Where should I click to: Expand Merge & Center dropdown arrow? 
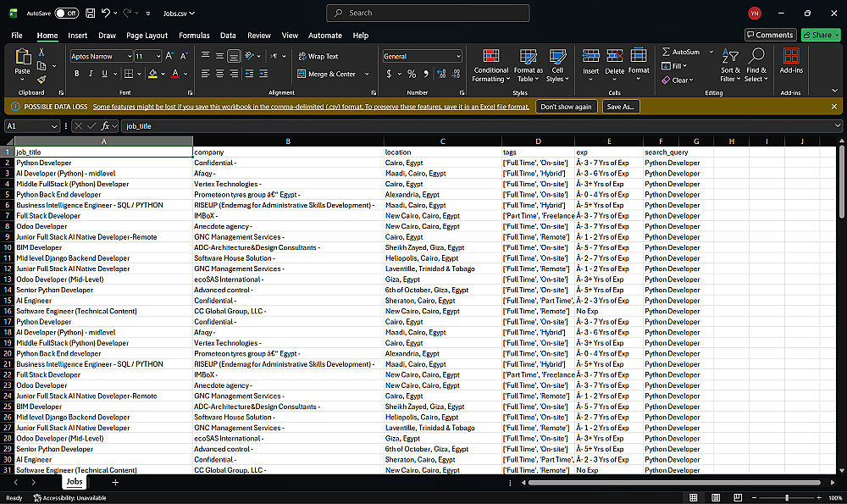point(367,74)
